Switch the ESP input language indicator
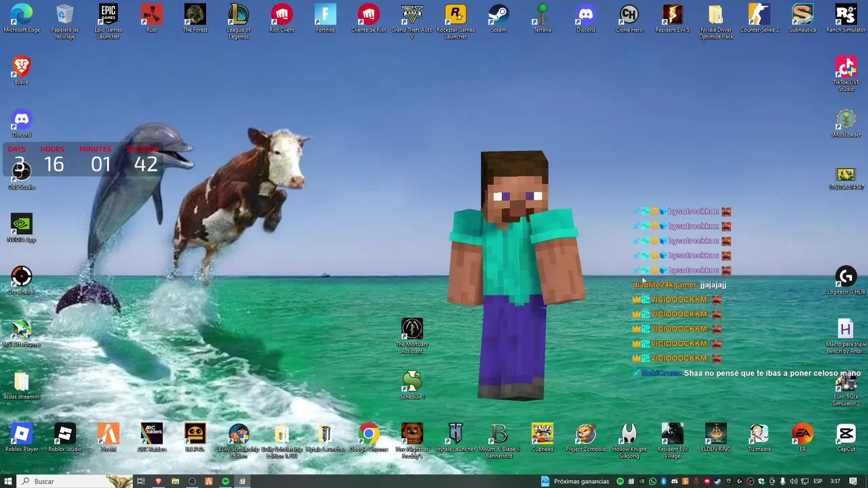The height and width of the screenshot is (488, 868). click(818, 481)
